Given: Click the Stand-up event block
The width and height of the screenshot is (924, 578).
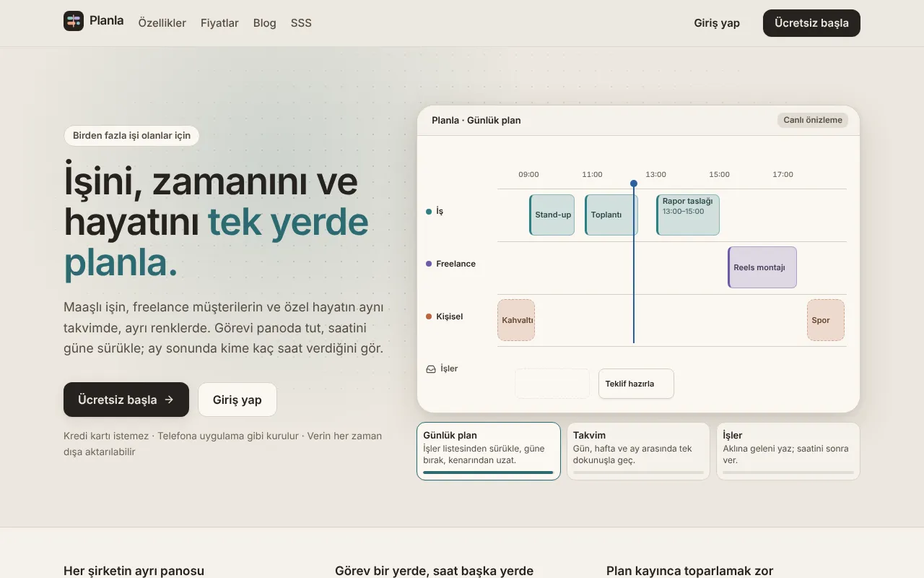Looking at the screenshot, I should point(552,215).
